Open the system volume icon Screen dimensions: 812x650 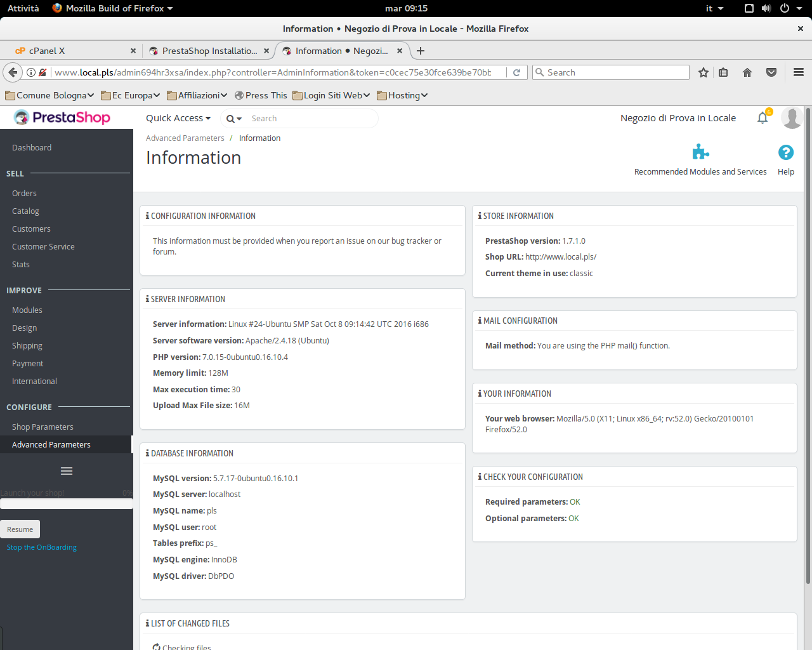766,8
